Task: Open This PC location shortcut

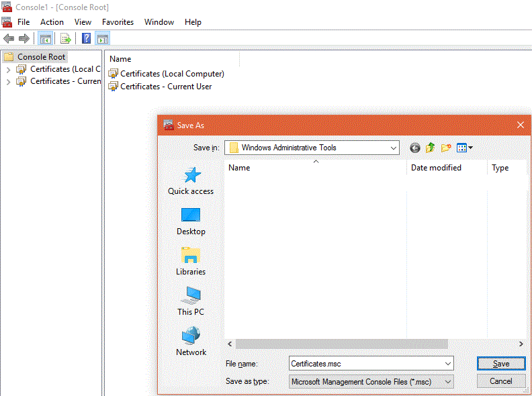Action: [191, 302]
